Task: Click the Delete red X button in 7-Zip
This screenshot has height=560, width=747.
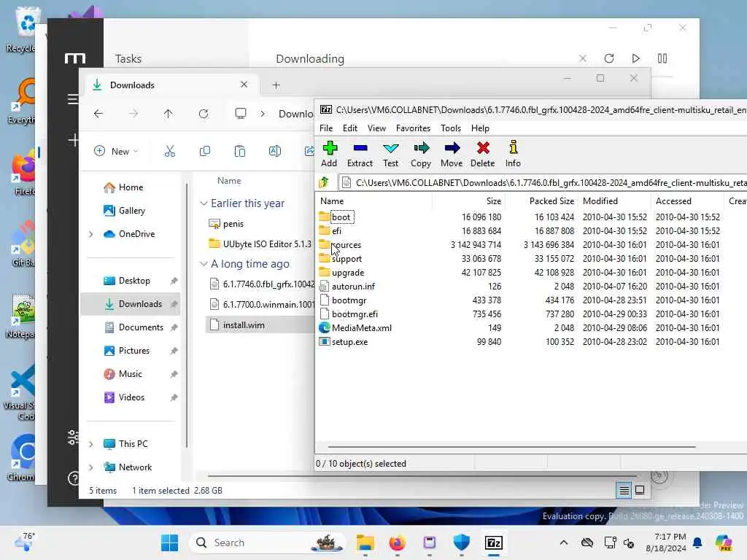Action: (483, 154)
